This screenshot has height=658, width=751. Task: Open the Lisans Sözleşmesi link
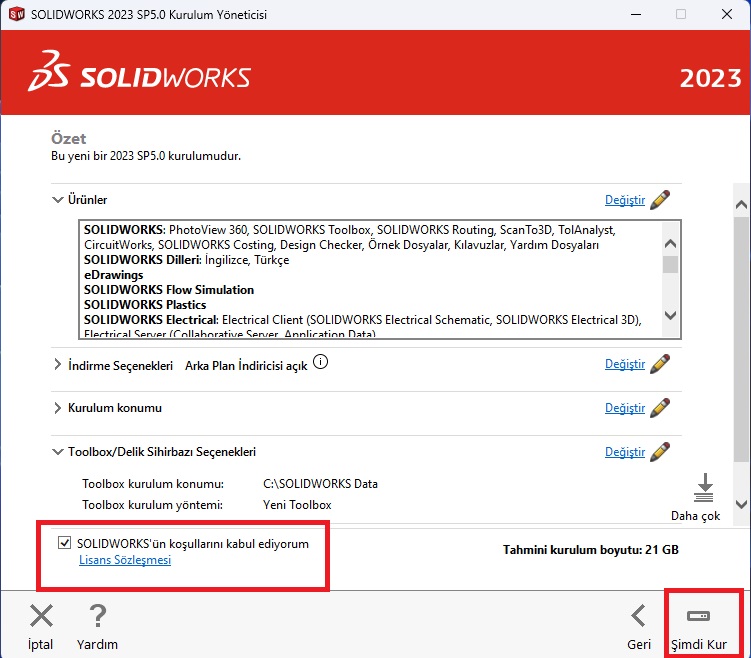pyautogui.click(x=125, y=560)
